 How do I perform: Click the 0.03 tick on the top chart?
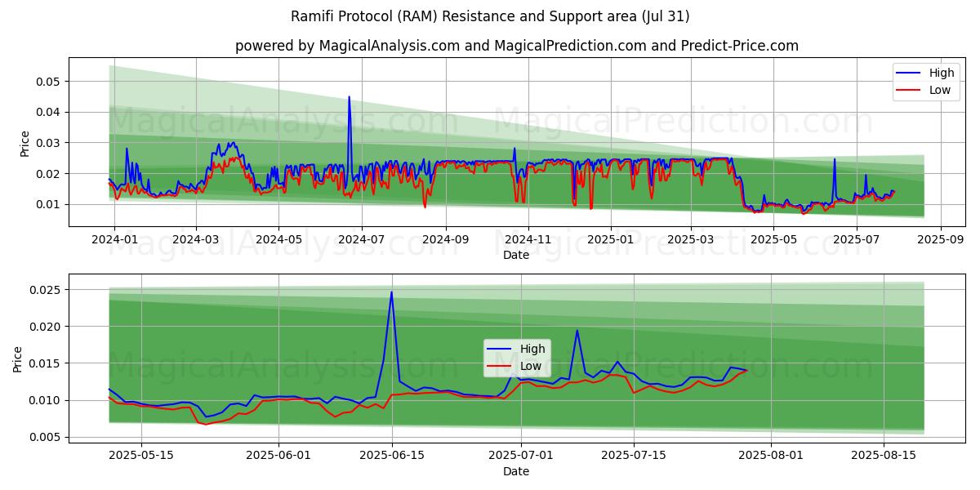click(49, 143)
